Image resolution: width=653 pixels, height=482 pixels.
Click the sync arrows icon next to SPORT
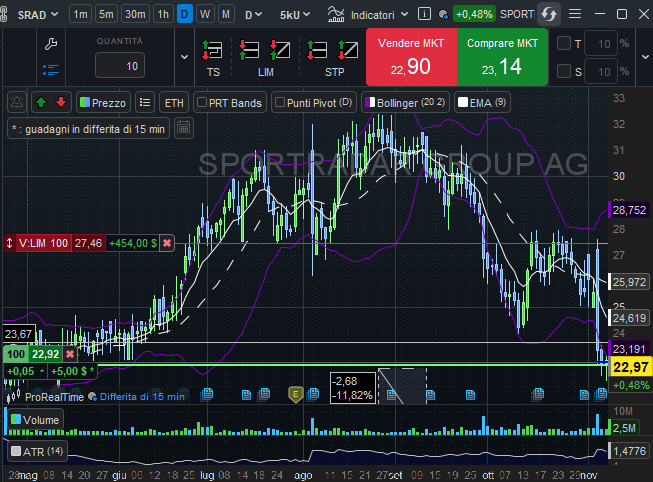549,15
